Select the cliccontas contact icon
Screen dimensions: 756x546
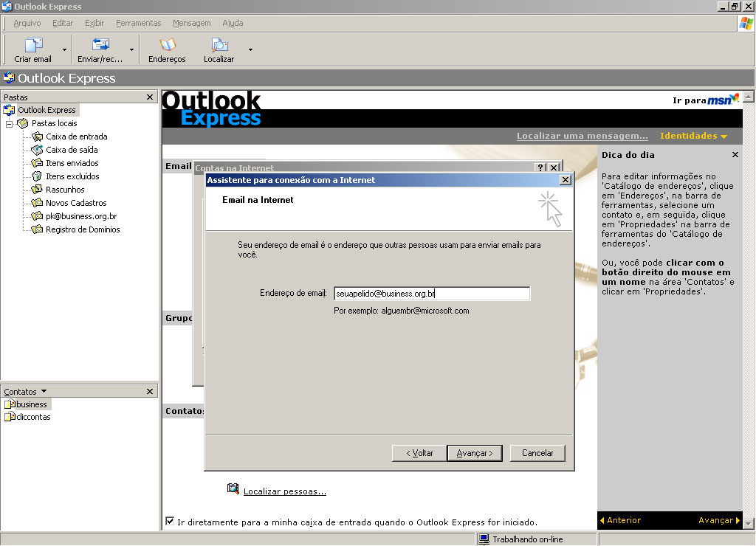click(x=10, y=416)
